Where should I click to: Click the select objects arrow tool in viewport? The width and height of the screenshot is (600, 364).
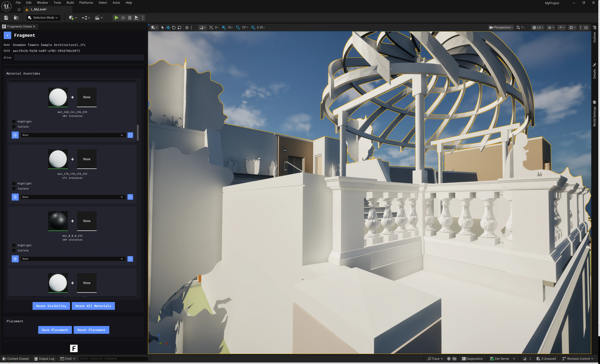(x=162, y=28)
